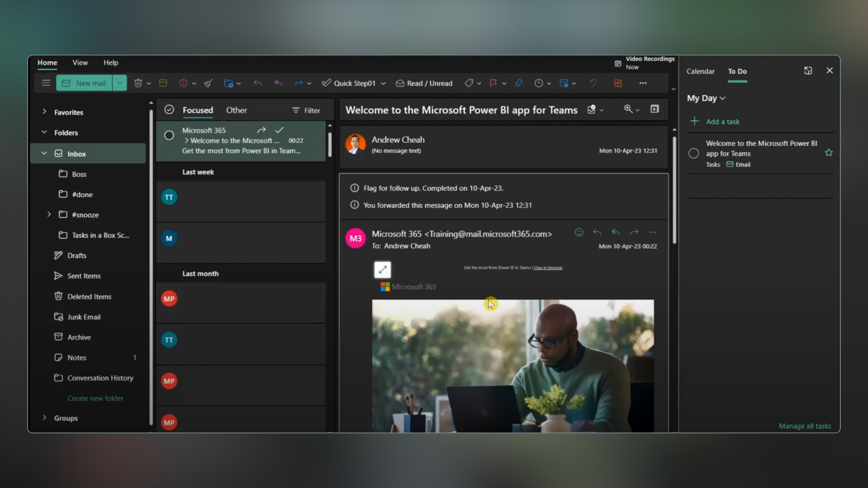Click the toolbar Undo icon
The image size is (868, 488).
pyautogui.click(x=593, y=83)
